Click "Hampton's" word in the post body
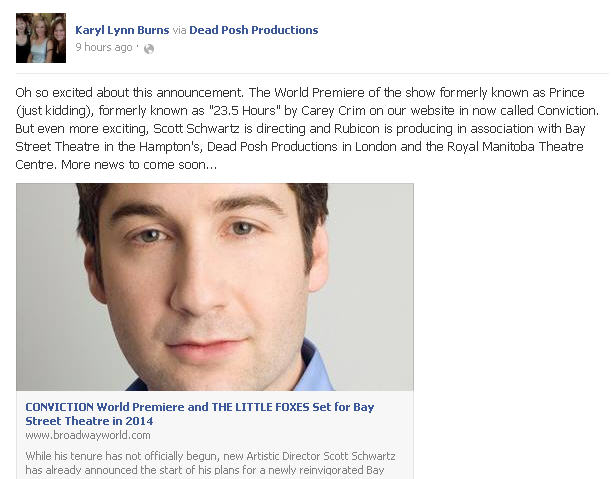Viewport: 612px width, 479px height. click(x=170, y=147)
